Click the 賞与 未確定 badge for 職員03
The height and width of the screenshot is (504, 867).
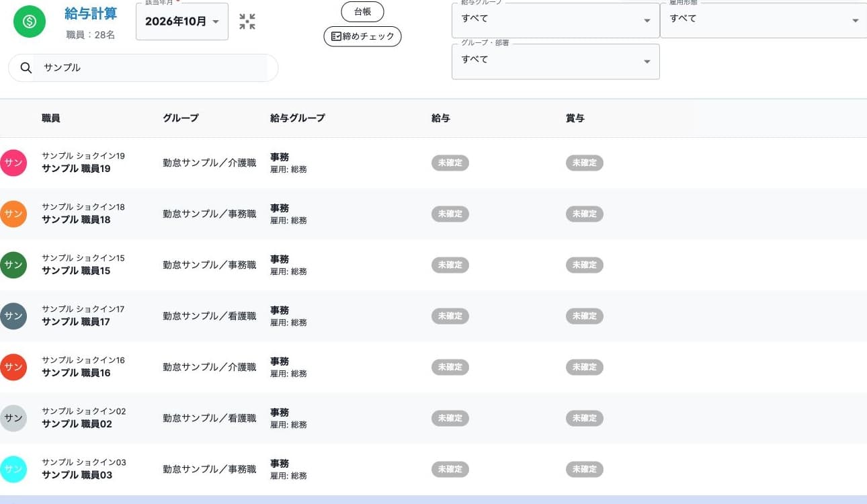[x=585, y=469]
